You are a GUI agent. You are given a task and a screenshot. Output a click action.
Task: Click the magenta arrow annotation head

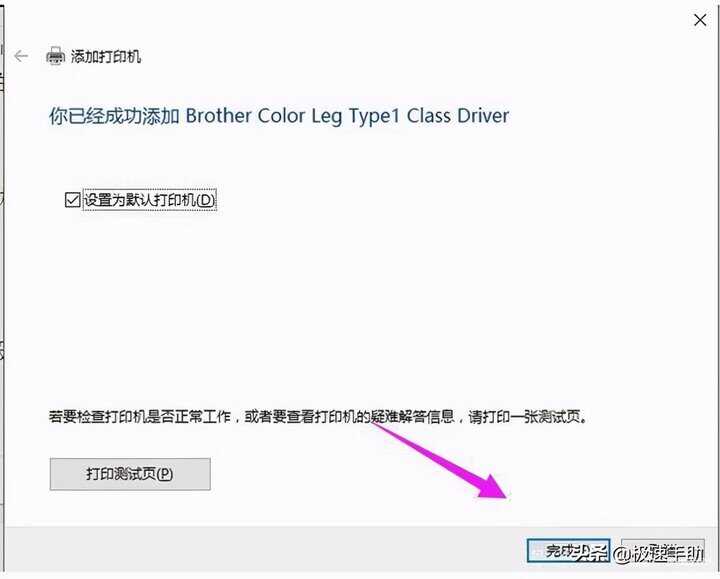point(494,488)
